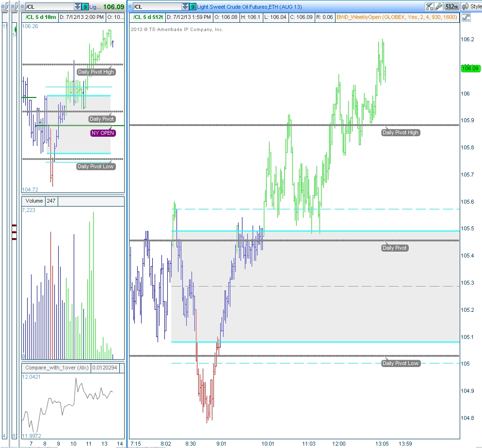482x448 pixels.
Task: Click the L: 106.04 low value
Action: (275, 17)
